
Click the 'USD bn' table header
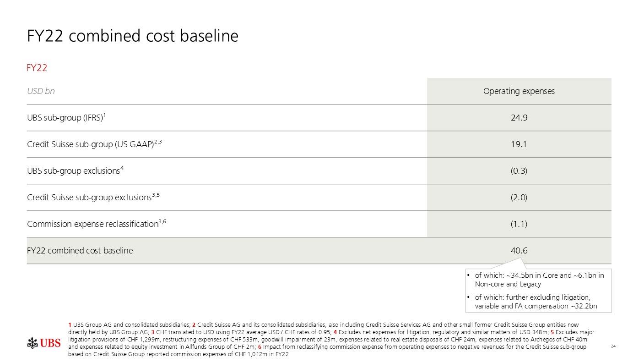click(x=41, y=91)
